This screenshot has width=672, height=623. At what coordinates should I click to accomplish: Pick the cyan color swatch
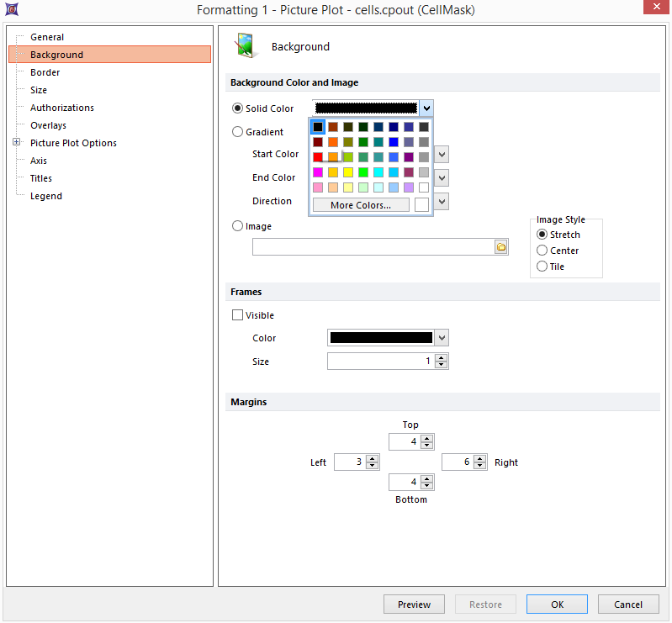(x=378, y=172)
